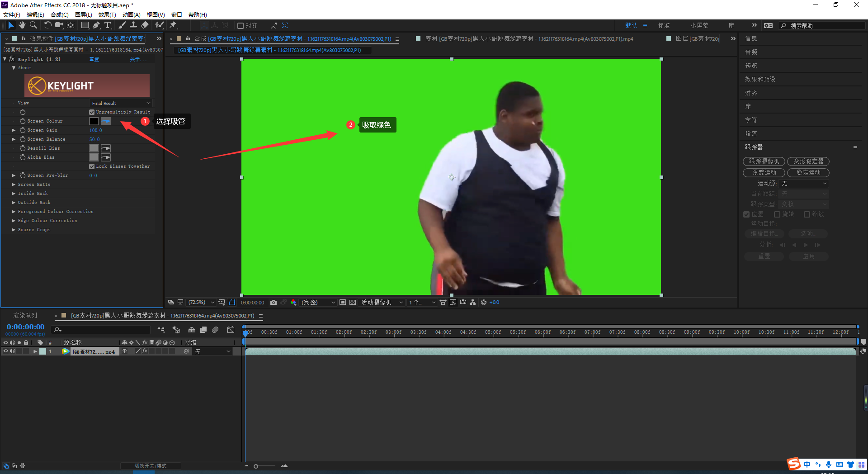The image size is (868, 474).
Task: Select the Horizontal Type tool
Action: pos(108,25)
